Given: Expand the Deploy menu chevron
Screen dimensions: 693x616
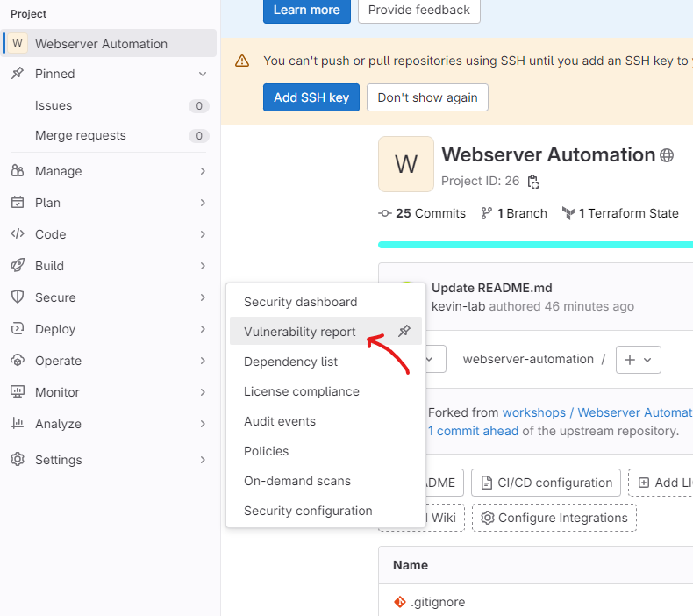Looking at the screenshot, I should pyautogui.click(x=203, y=329).
